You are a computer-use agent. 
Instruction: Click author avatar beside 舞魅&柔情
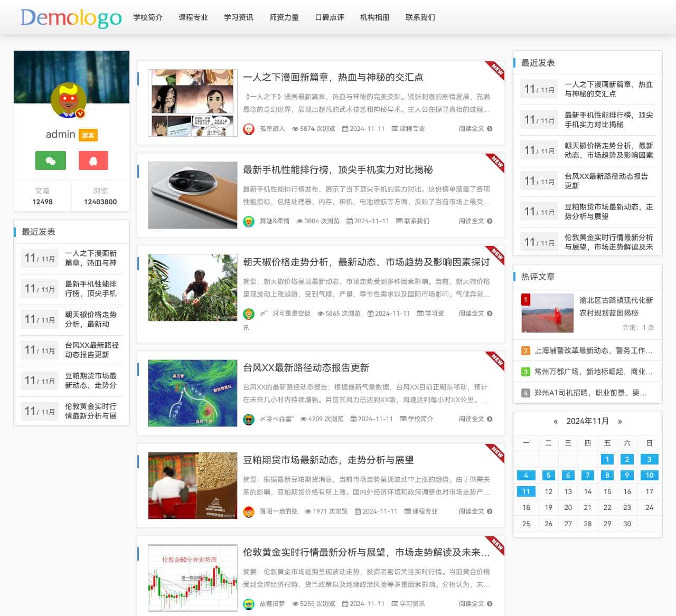pos(249,221)
